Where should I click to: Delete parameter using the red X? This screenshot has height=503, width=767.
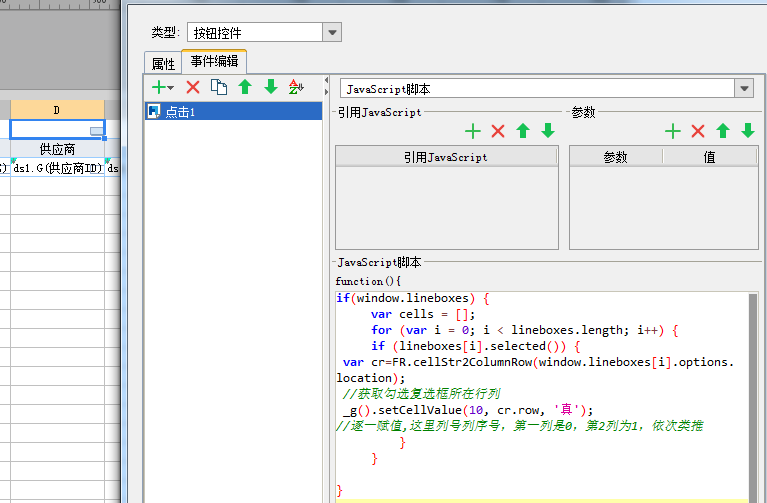[x=698, y=131]
